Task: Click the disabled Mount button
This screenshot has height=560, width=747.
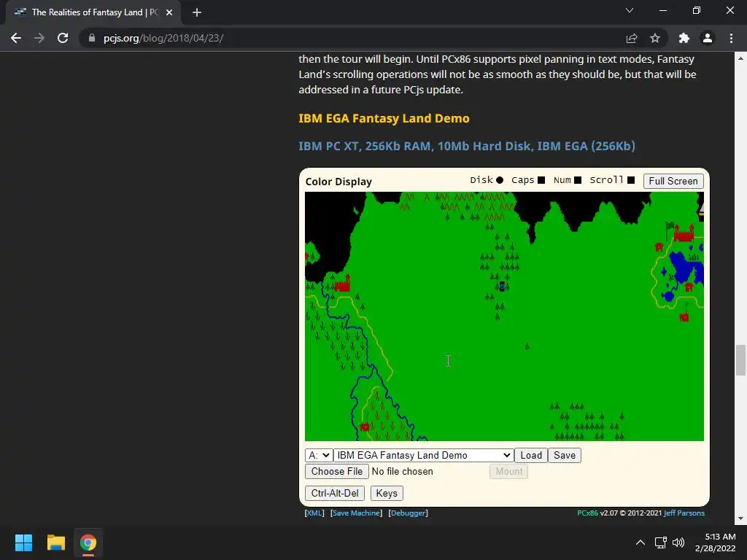Action: point(508,472)
